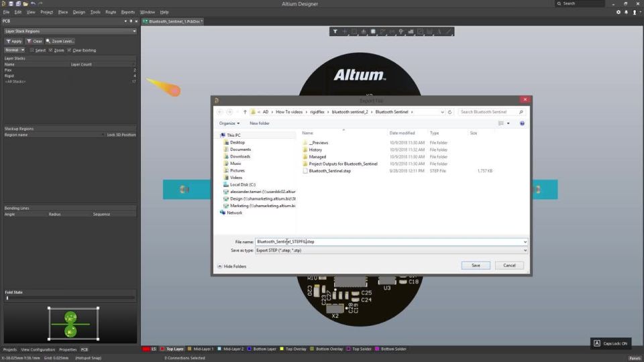Image resolution: width=644 pixels, height=362 pixels.
Task: Open the Design menu
Action: click(79, 12)
